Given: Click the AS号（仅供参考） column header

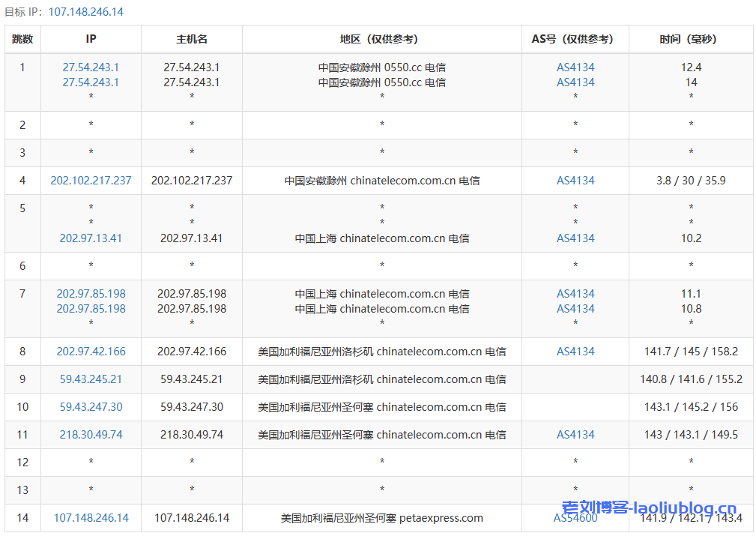Looking at the screenshot, I should [575, 39].
